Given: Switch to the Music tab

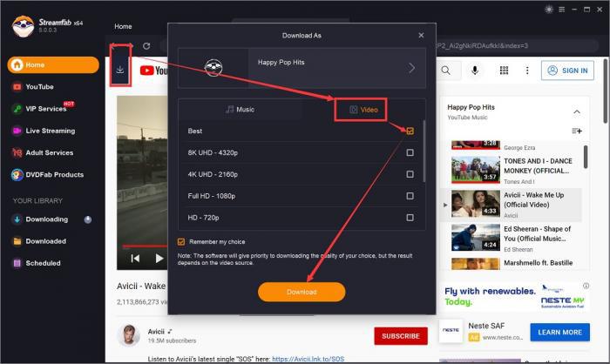Looking at the screenshot, I should (241, 110).
